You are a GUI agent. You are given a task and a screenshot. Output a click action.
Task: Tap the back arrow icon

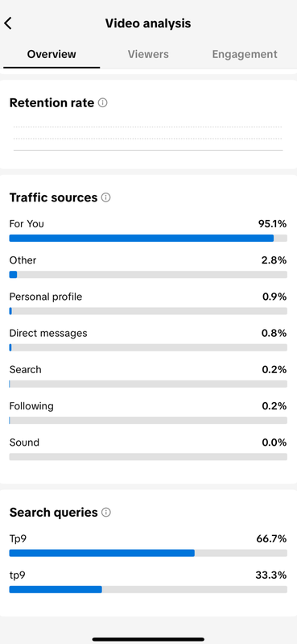click(8, 23)
